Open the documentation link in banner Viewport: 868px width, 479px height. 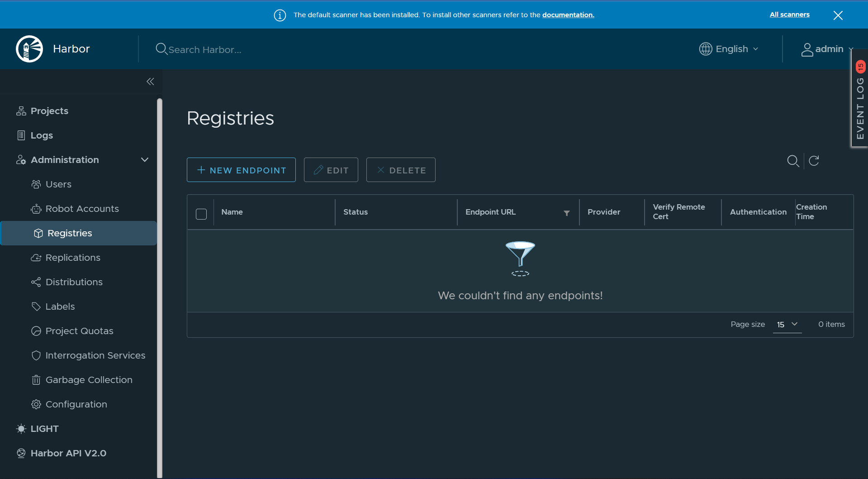point(568,15)
